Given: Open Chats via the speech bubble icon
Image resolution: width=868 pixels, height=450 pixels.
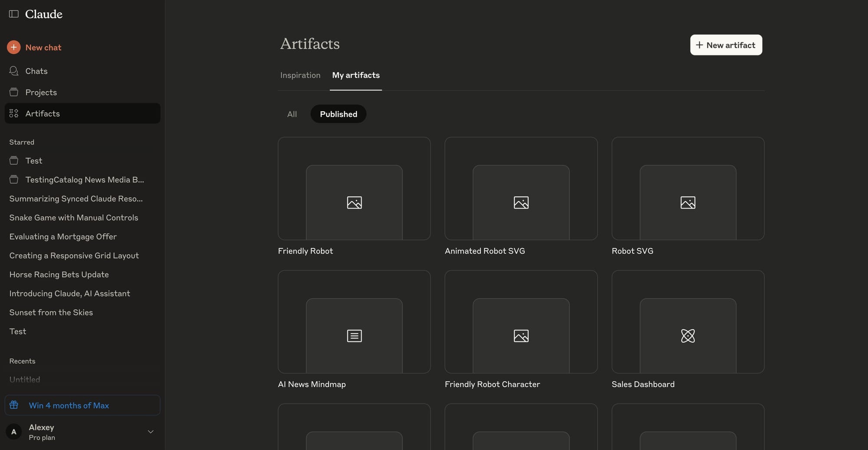Looking at the screenshot, I should [x=14, y=71].
